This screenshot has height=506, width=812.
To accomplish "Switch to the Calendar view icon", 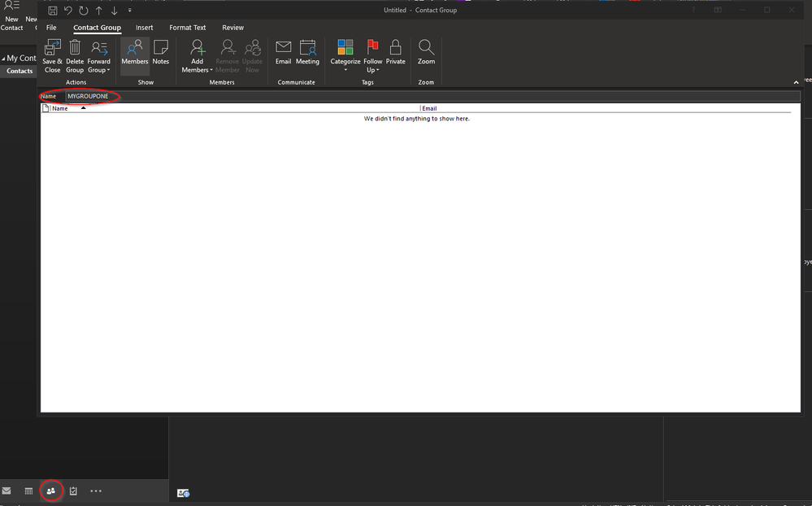I will (28, 491).
